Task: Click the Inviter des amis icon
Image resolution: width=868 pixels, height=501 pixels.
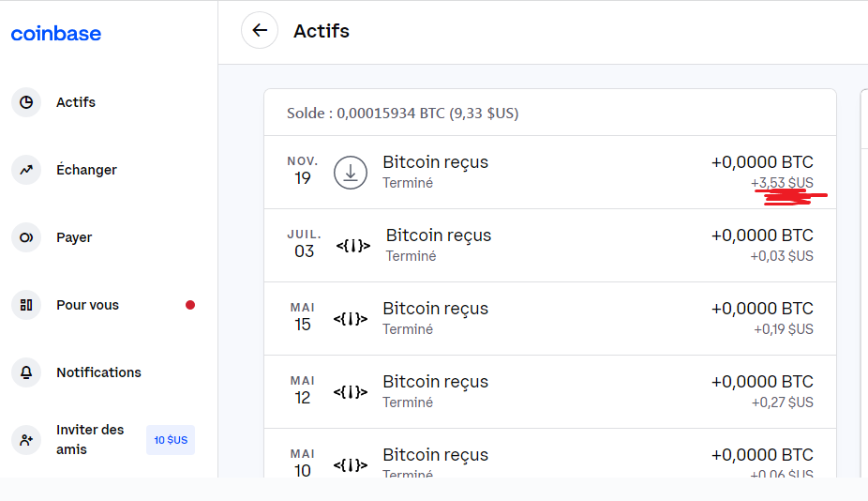Action: coord(26,439)
